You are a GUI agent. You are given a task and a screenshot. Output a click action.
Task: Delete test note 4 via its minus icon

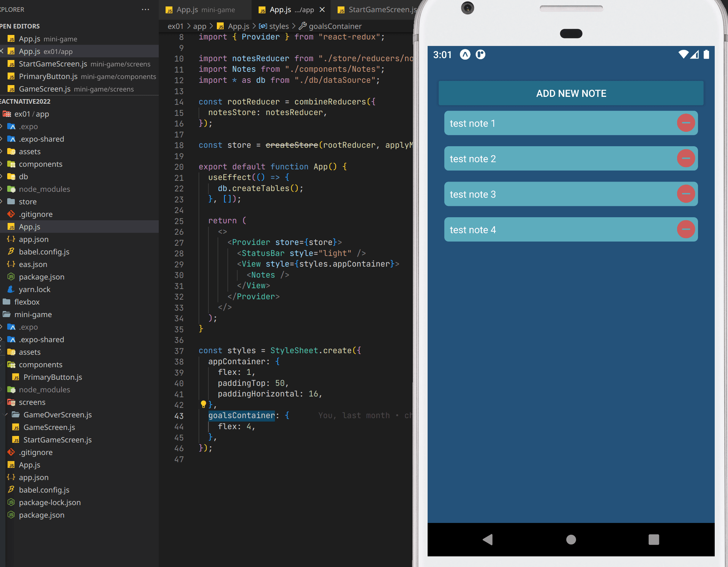pyautogui.click(x=686, y=229)
